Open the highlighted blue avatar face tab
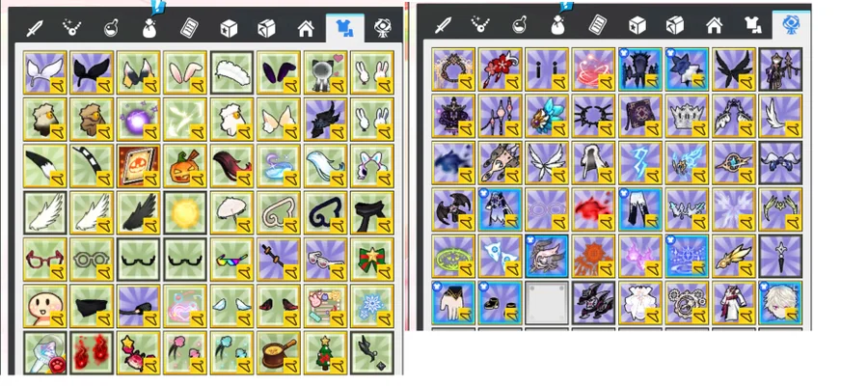Image resolution: width=868 pixels, height=386 pixels. tap(792, 25)
